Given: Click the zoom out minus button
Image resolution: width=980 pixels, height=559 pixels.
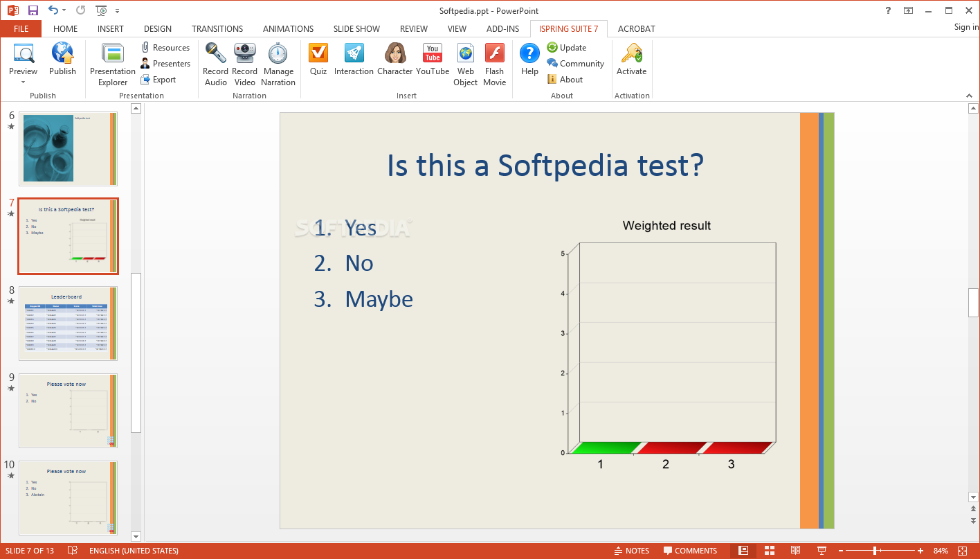Looking at the screenshot, I should 840,551.
